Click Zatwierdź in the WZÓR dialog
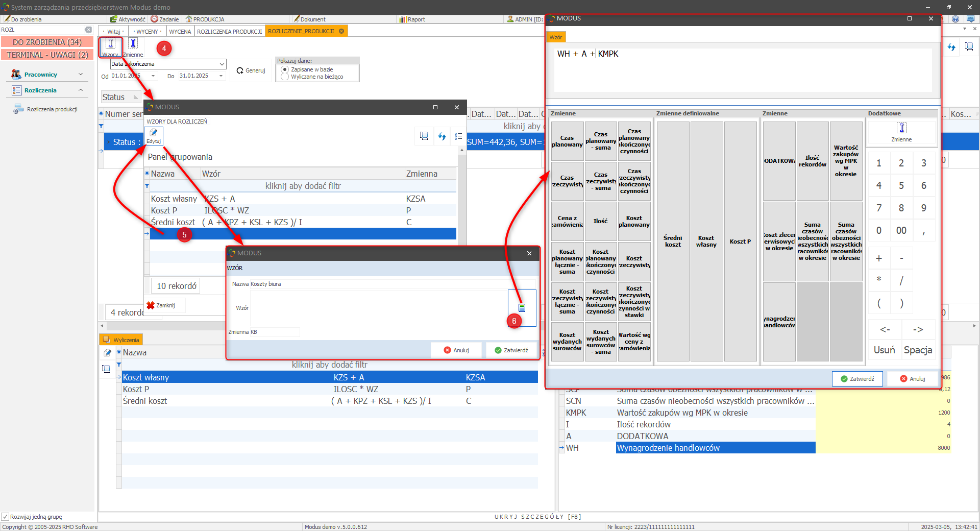This screenshot has width=980, height=531. (x=511, y=350)
